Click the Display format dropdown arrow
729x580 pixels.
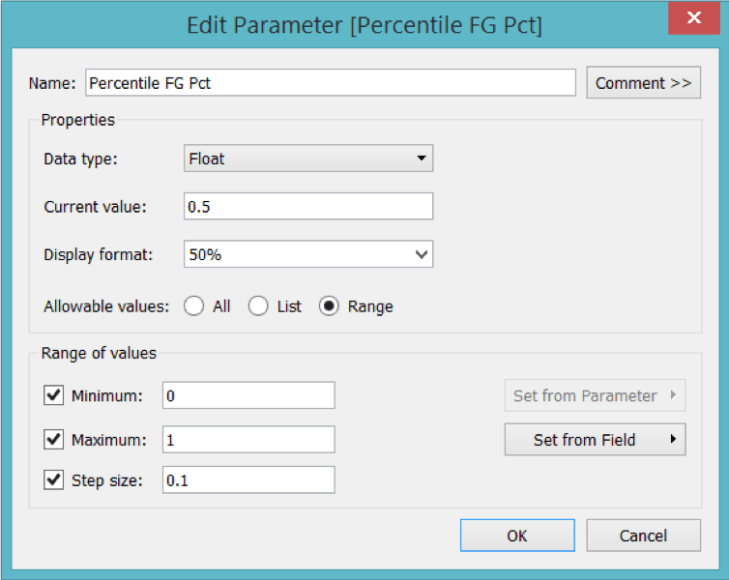[421, 255]
